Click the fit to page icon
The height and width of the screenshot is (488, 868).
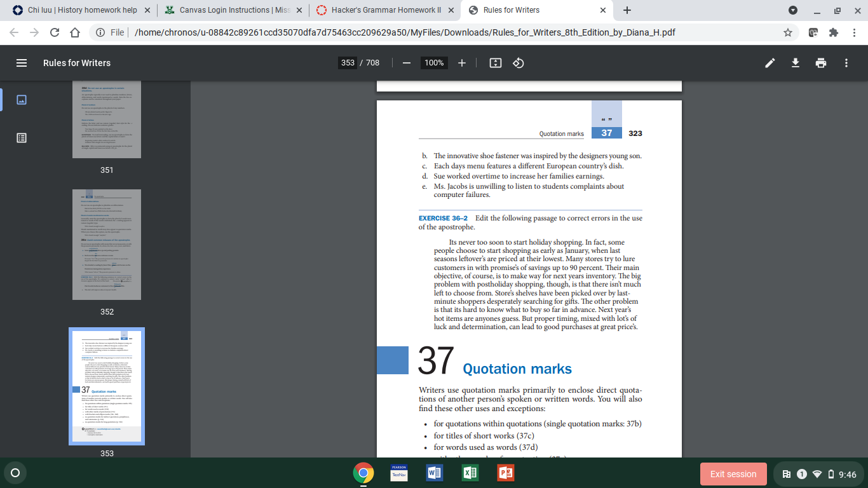click(496, 63)
